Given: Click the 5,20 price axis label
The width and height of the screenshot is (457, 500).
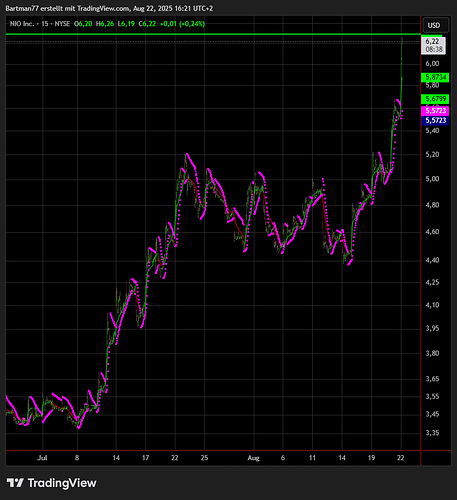Looking at the screenshot, I should click(x=432, y=155).
